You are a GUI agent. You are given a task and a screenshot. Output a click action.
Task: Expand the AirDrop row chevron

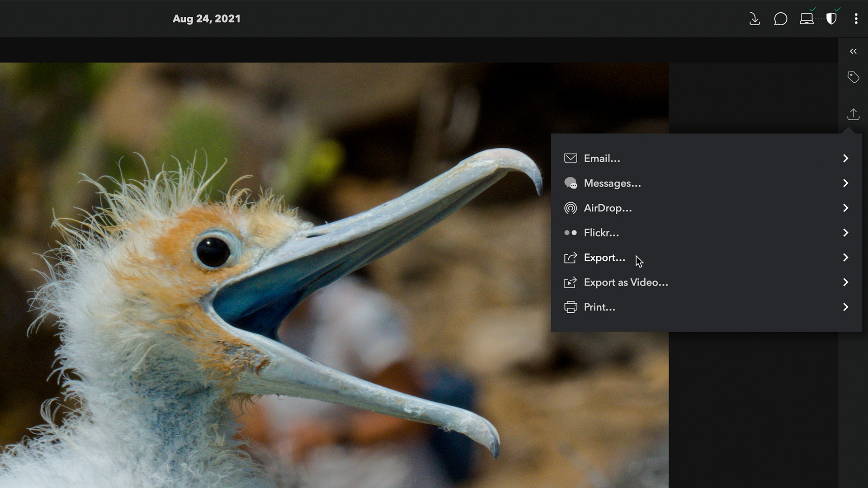845,208
